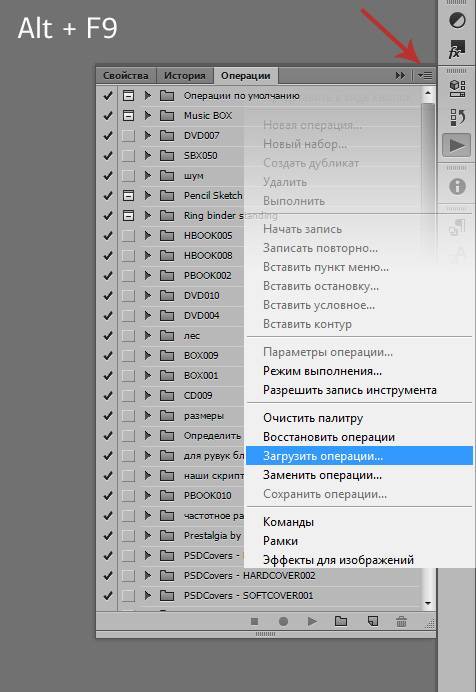Expand the HBOOK005 action set
476x692 pixels.
pyautogui.click(x=148, y=235)
